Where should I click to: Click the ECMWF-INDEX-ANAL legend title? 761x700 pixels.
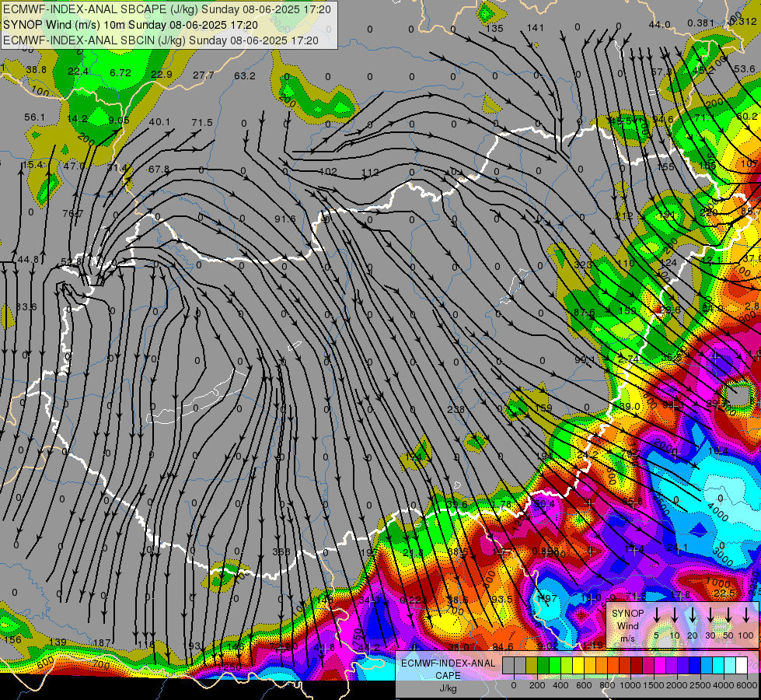(x=449, y=663)
